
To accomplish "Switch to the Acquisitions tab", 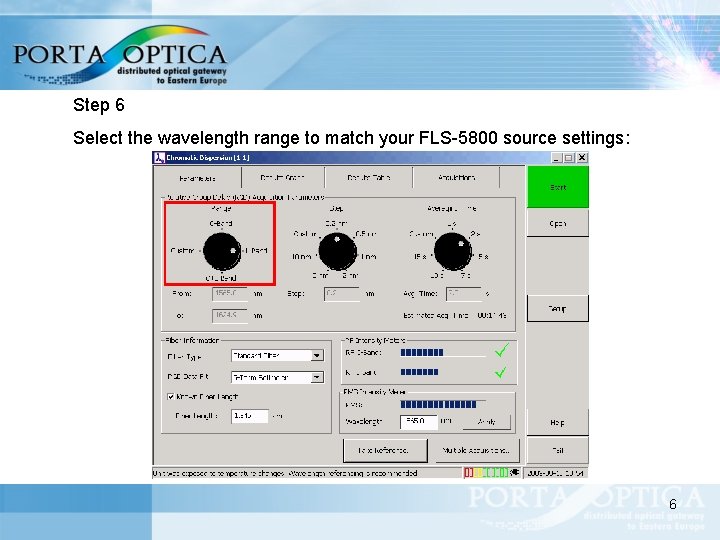I will (456, 177).
